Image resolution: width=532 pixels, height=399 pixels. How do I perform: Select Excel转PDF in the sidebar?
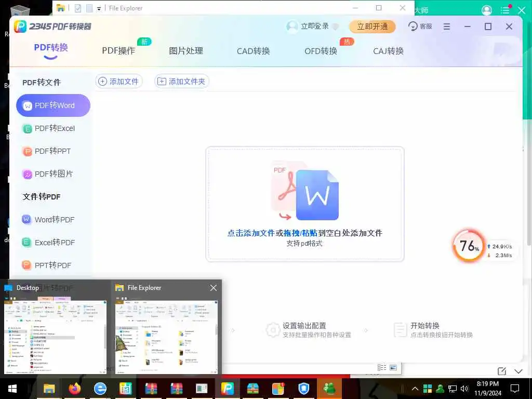click(53, 243)
